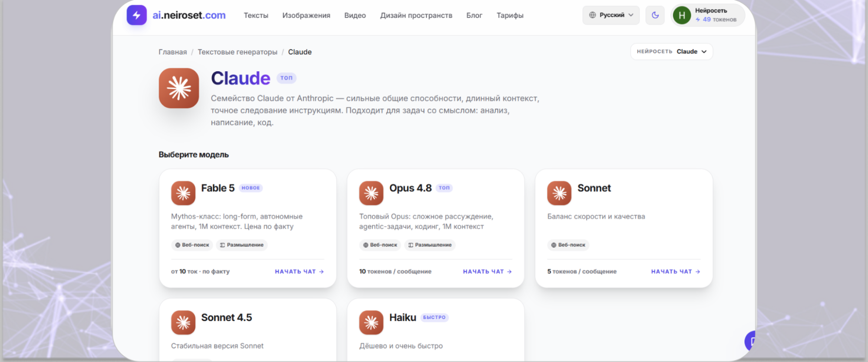Open the ai.neiroset.com home link
Viewport: 868px width, 362px height.
189,15
